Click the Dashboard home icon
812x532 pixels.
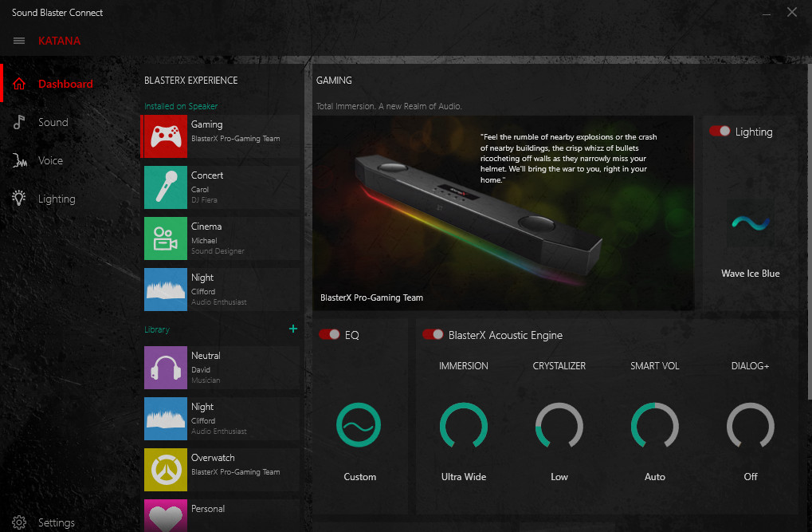coord(19,84)
